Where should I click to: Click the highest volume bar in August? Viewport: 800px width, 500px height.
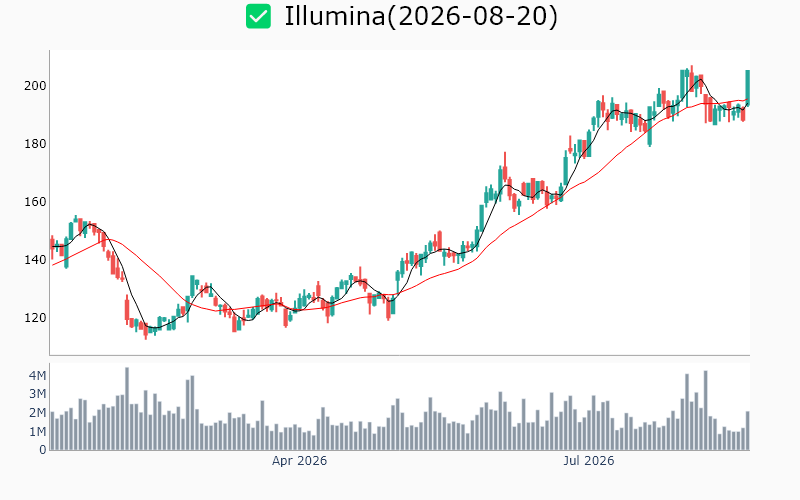(706, 410)
